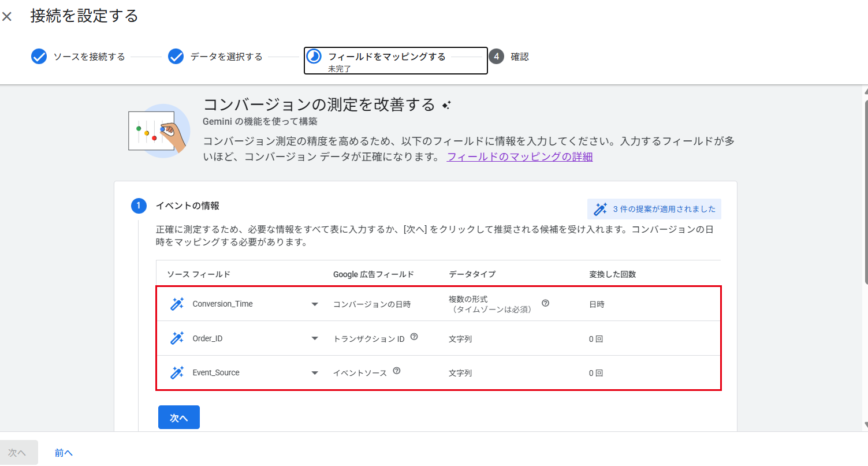
Task: Click the フィールドをマッピングする progress step icon
Action: (x=314, y=57)
